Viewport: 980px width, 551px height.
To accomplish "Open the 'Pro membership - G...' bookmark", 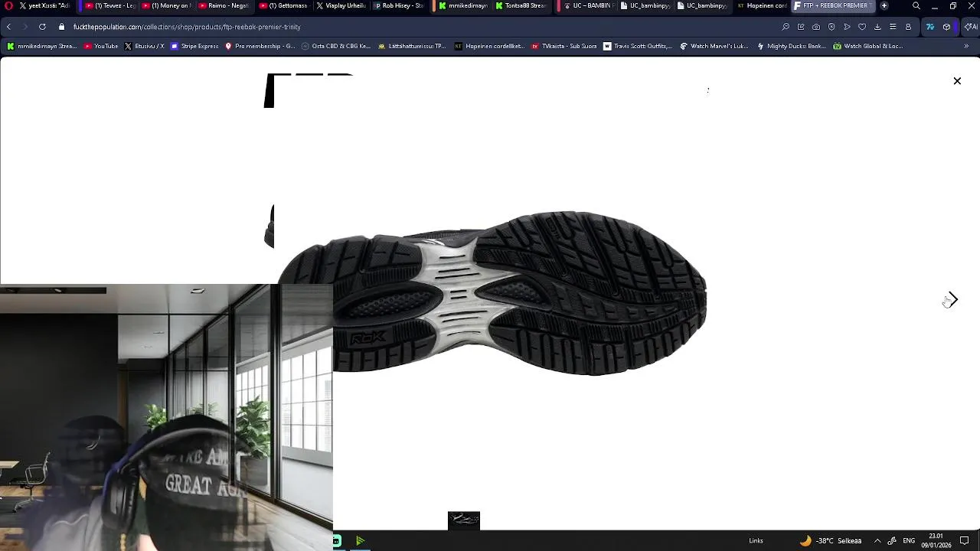I will (x=260, y=46).
